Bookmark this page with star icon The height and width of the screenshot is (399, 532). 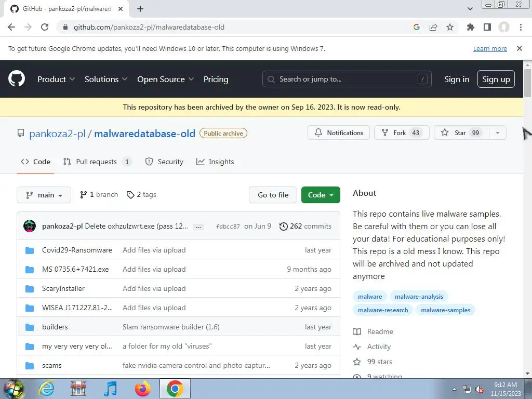[x=450, y=27]
